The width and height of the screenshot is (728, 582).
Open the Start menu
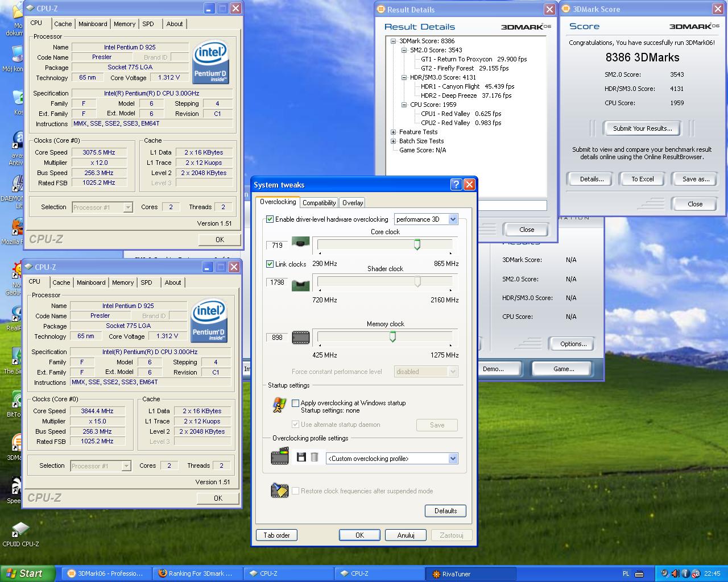[x=27, y=573]
